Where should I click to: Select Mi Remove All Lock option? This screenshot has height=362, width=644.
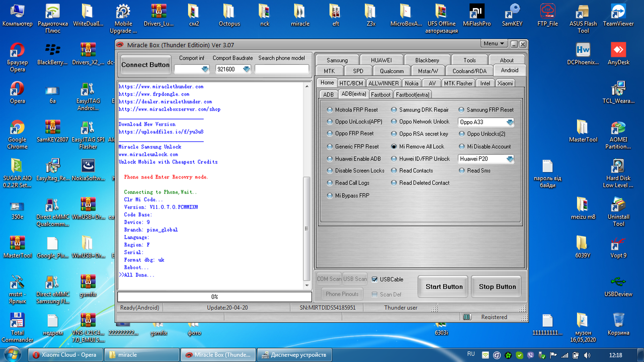418,146
